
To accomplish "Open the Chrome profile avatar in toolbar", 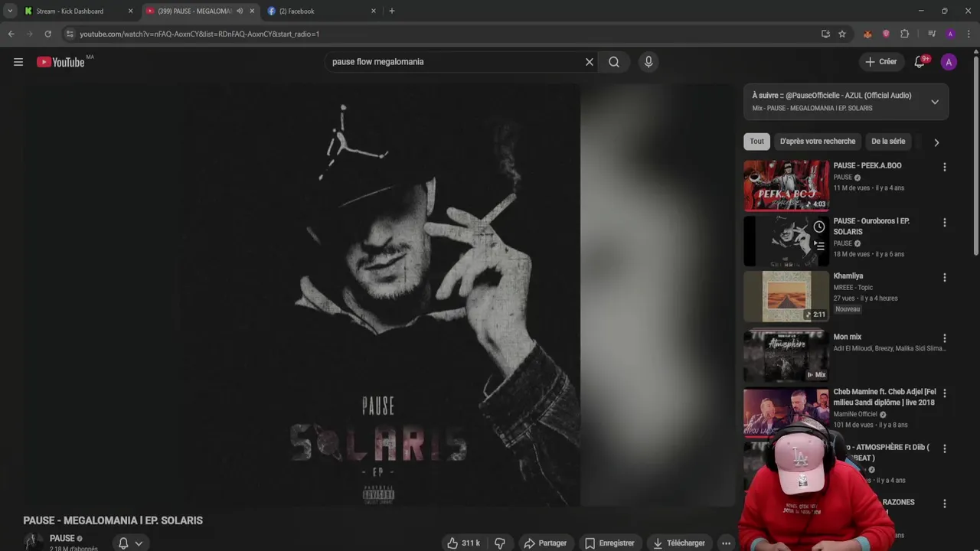I will pyautogui.click(x=950, y=34).
